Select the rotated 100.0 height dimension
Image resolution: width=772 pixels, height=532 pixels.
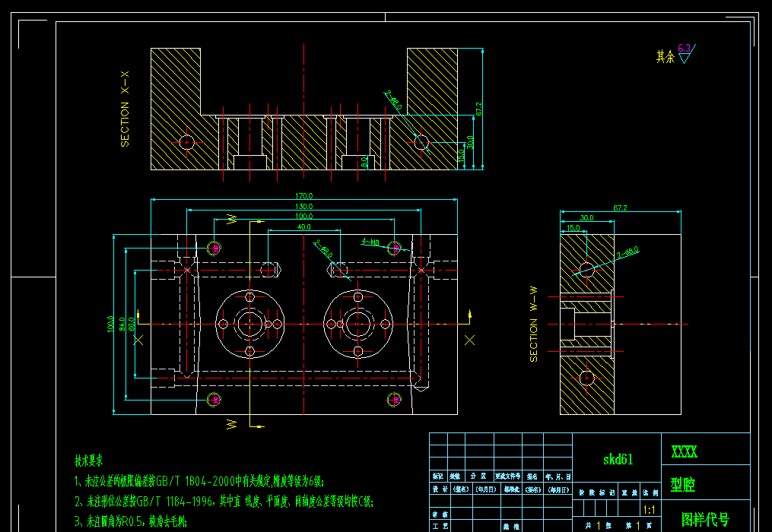click(110, 325)
